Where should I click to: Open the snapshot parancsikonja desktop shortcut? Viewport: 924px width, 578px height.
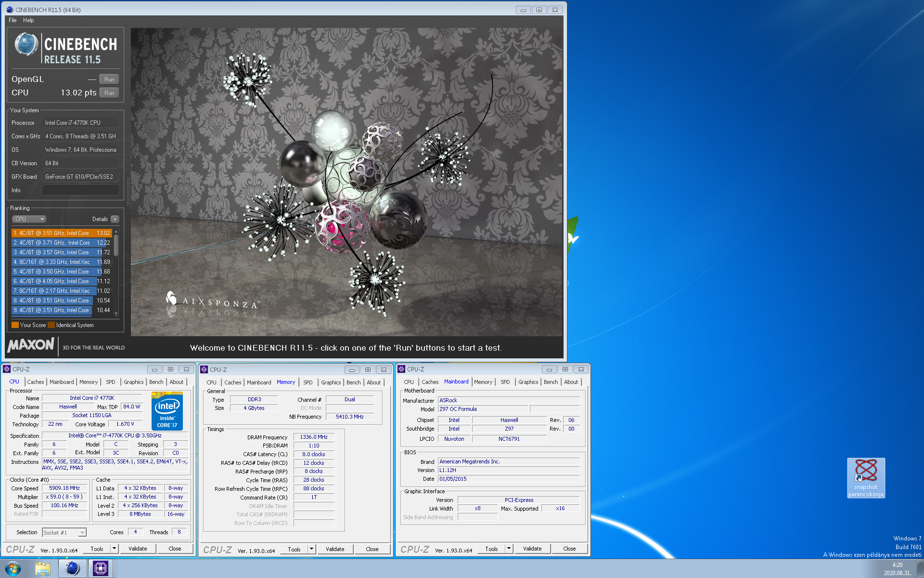click(x=866, y=478)
